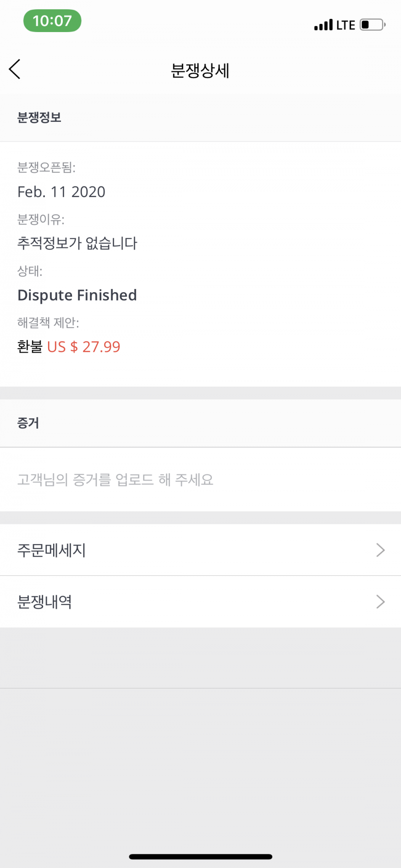
Task: Tap the green 10:07 time pill
Action: (x=52, y=21)
